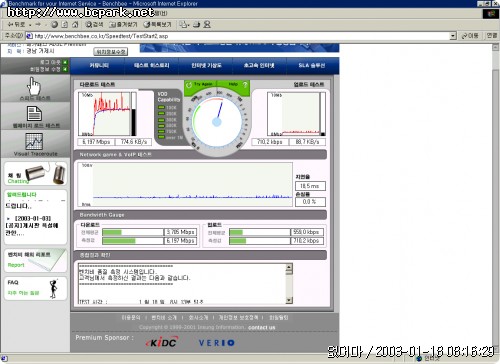This screenshot has height=364, width=500.
Task: Open the back button history dropdown arrow
Action: click(x=30, y=25)
